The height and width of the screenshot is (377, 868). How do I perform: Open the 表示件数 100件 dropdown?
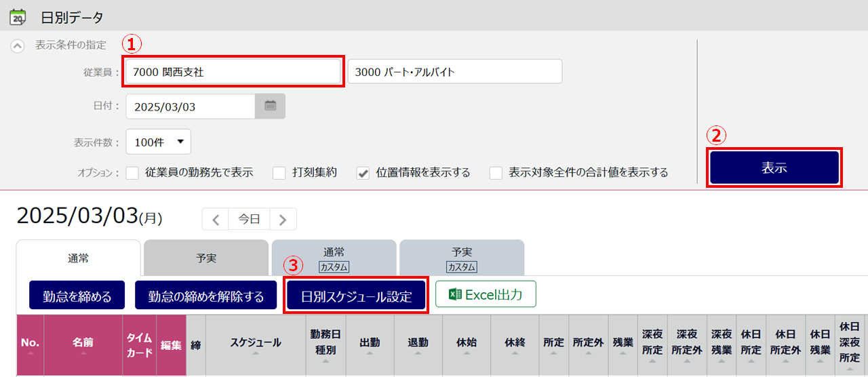coord(159,142)
